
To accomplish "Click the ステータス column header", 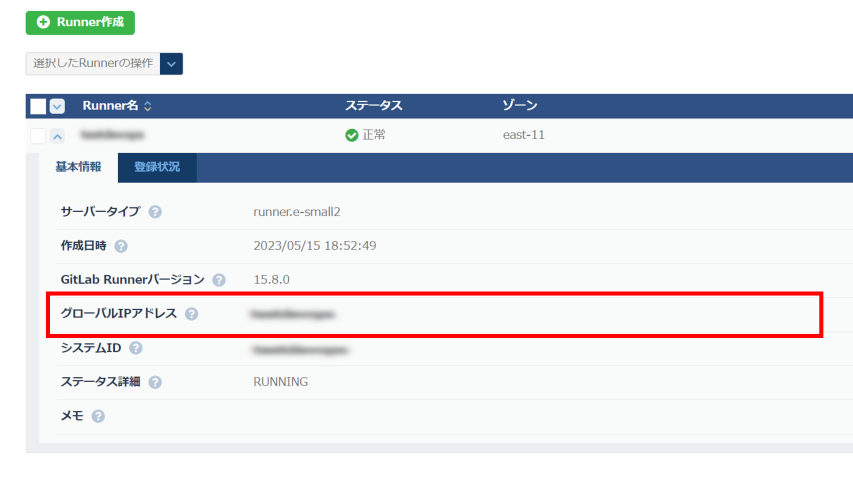I will [x=373, y=106].
